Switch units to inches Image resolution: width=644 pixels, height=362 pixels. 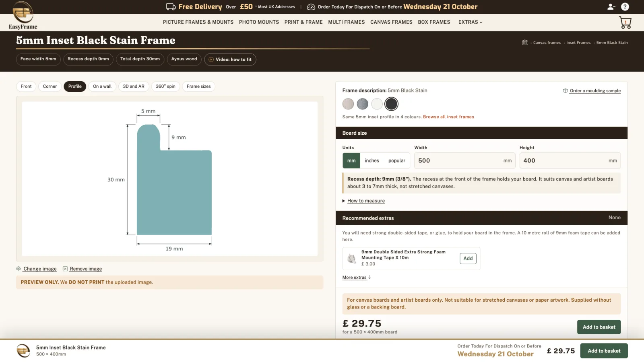372,160
